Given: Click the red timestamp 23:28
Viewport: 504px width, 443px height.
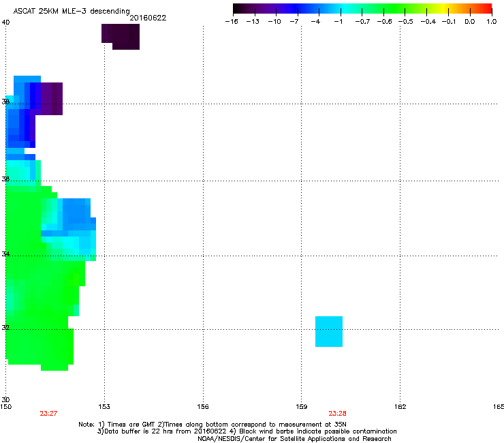Looking at the screenshot, I should (x=338, y=414).
